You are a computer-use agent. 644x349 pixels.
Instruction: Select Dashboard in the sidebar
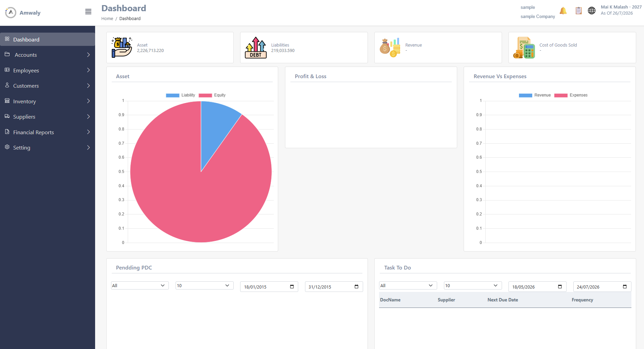48,39
